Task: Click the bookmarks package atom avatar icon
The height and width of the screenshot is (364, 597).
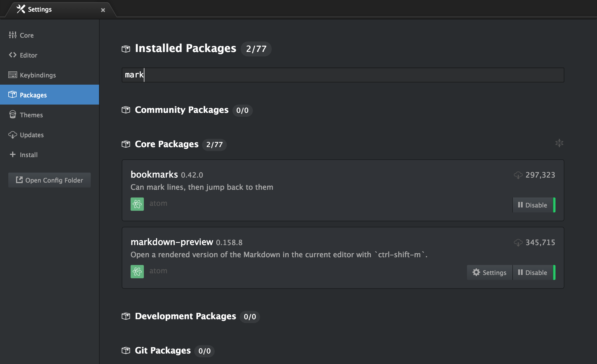Action: point(137,204)
